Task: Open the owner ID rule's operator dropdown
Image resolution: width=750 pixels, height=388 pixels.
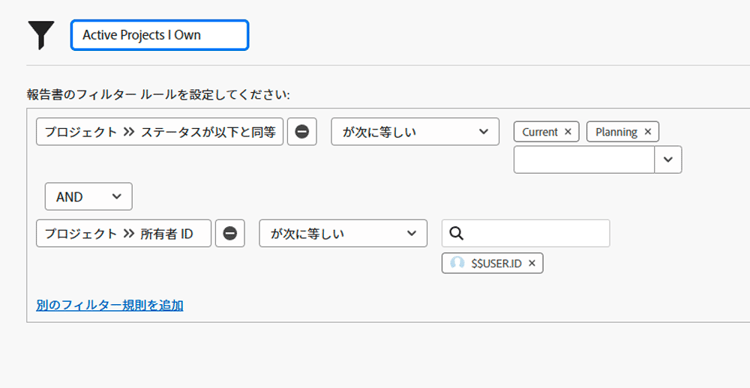Action: (343, 233)
